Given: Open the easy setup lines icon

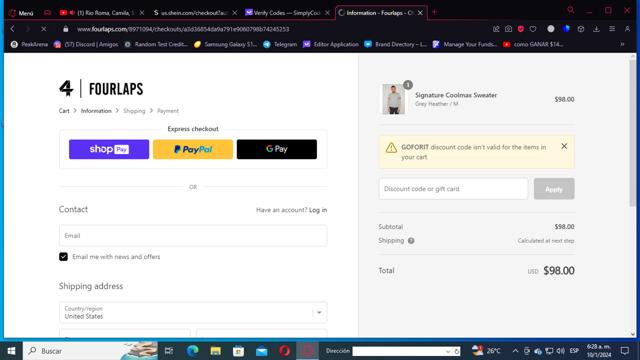Looking at the screenshot, I should [x=612, y=29].
